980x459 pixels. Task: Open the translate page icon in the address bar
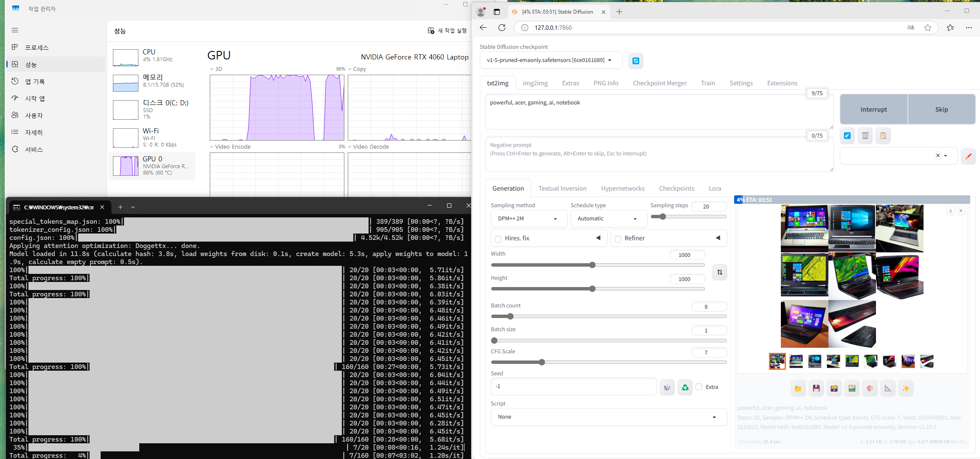(x=911, y=28)
